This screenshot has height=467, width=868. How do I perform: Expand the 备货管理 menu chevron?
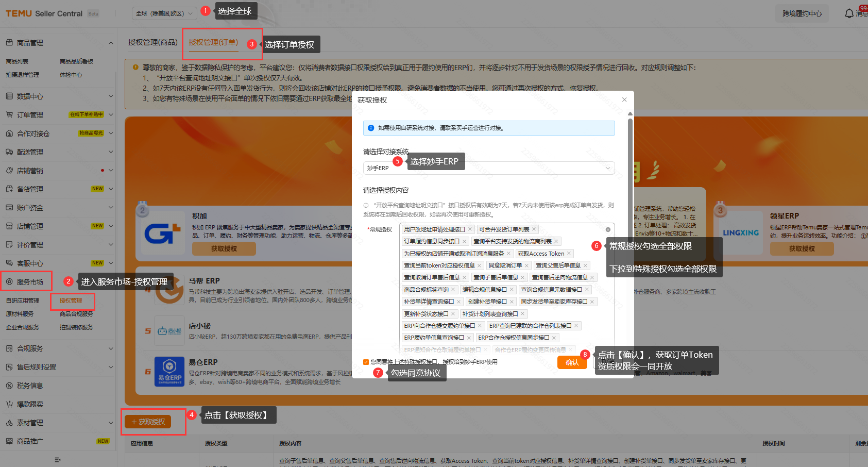[x=111, y=189]
